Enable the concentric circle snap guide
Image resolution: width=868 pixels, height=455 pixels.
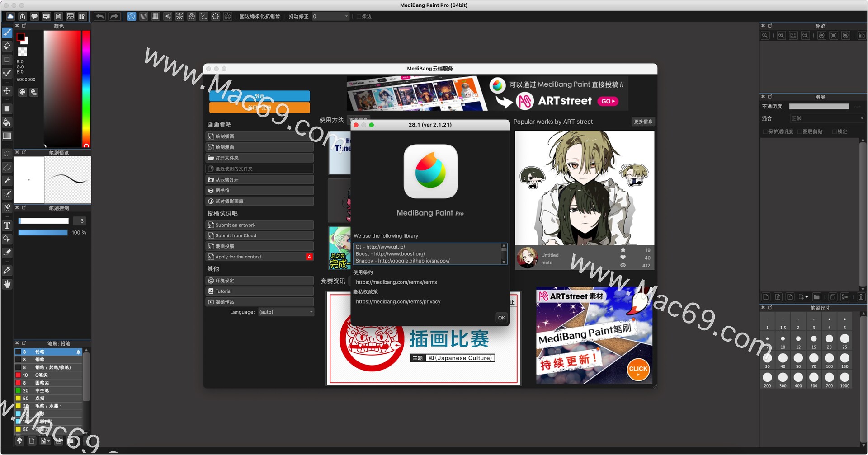click(192, 16)
